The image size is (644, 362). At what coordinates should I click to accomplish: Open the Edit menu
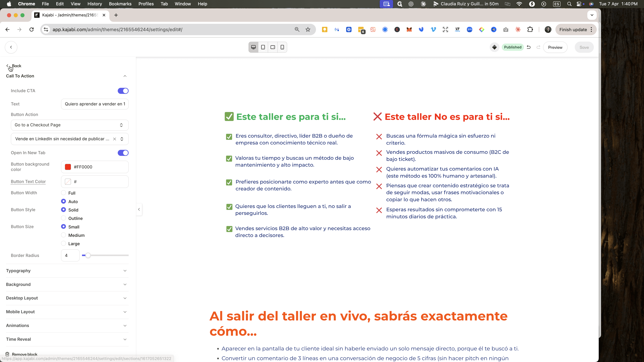point(60,4)
